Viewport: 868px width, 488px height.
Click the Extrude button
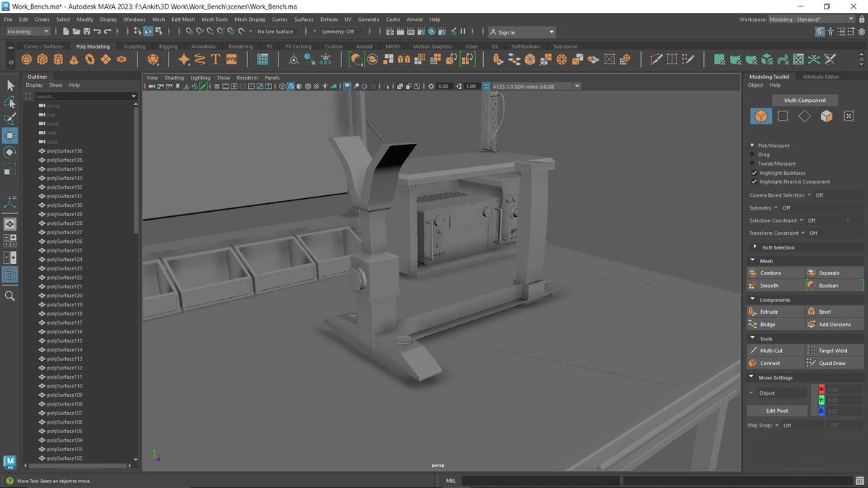tap(775, 312)
